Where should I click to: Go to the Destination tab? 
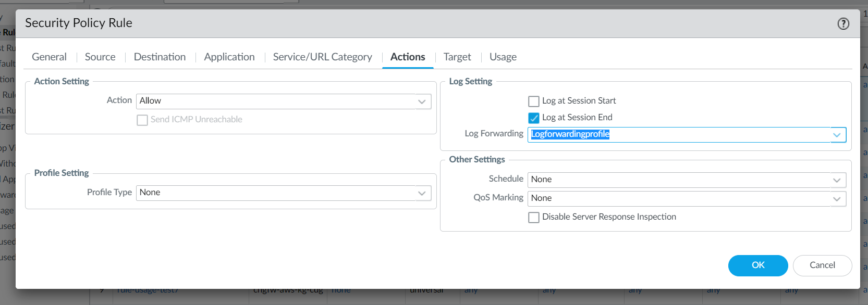[x=160, y=57]
